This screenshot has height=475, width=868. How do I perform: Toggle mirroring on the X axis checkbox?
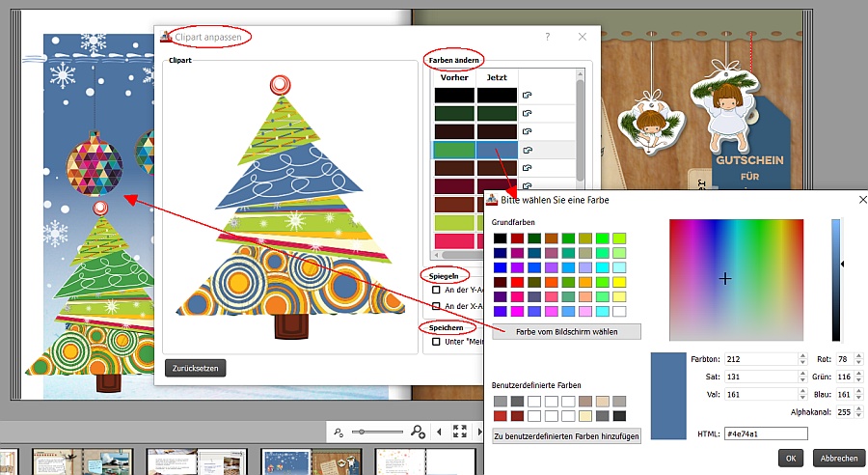point(436,306)
